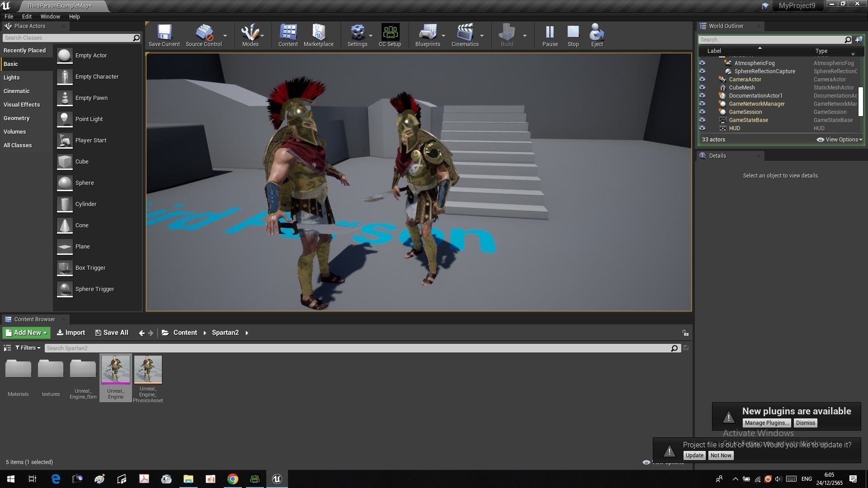The width and height of the screenshot is (868, 488).
Task: Select Empty Character in Place Actors
Action: tap(97, 77)
